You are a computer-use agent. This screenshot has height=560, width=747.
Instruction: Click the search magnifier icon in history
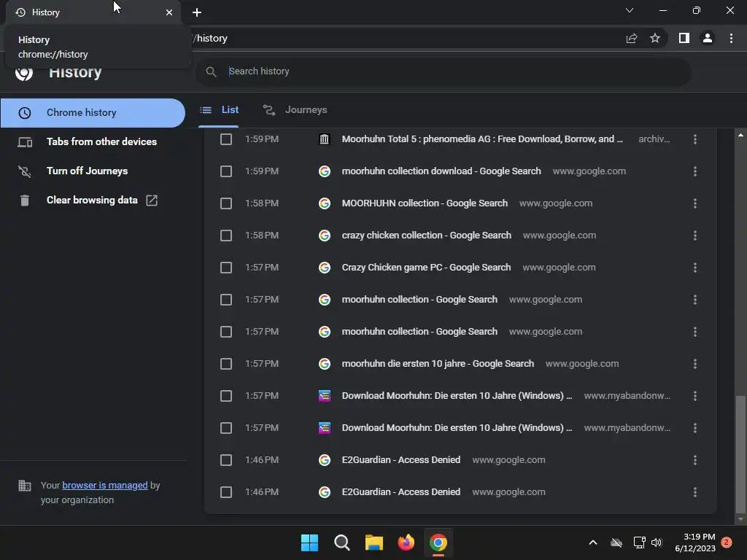tap(211, 71)
